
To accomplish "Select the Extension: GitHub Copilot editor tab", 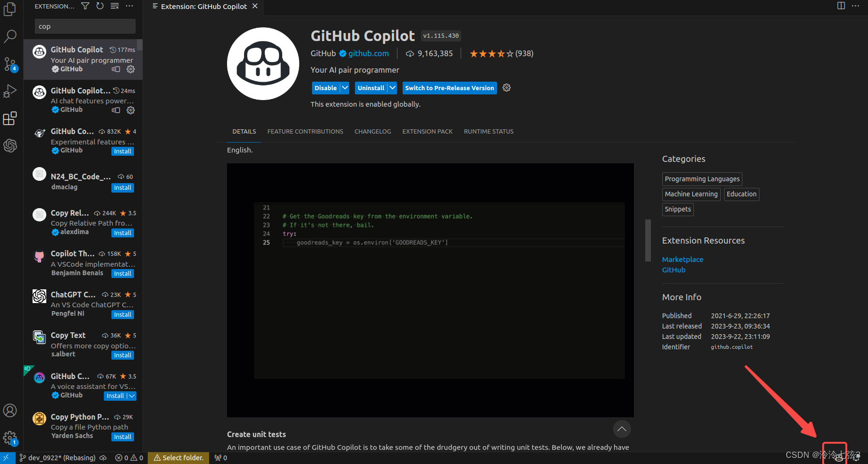I will click(x=203, y=7).
